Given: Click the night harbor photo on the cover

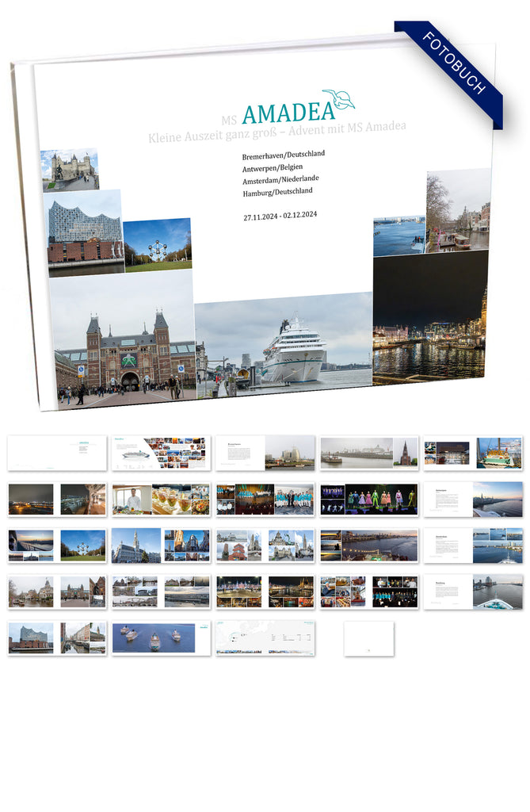Looking at the screenshot, I should [x=429, y=317].
